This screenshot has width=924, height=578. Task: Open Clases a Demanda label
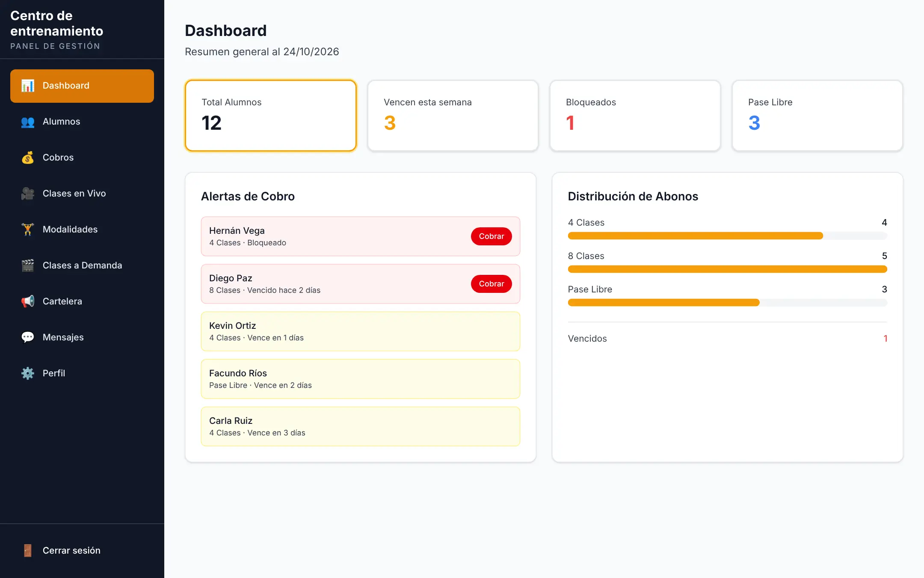tap(82, 265)
